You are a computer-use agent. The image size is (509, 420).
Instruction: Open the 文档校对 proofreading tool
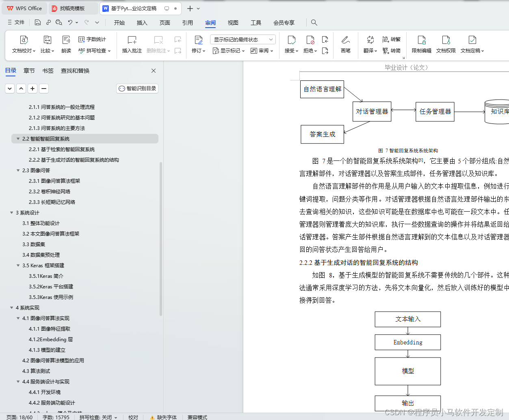(24, 45)
